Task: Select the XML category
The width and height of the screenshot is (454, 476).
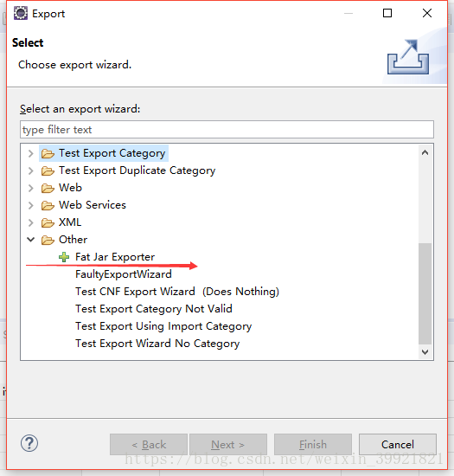Action: [70, 222]
